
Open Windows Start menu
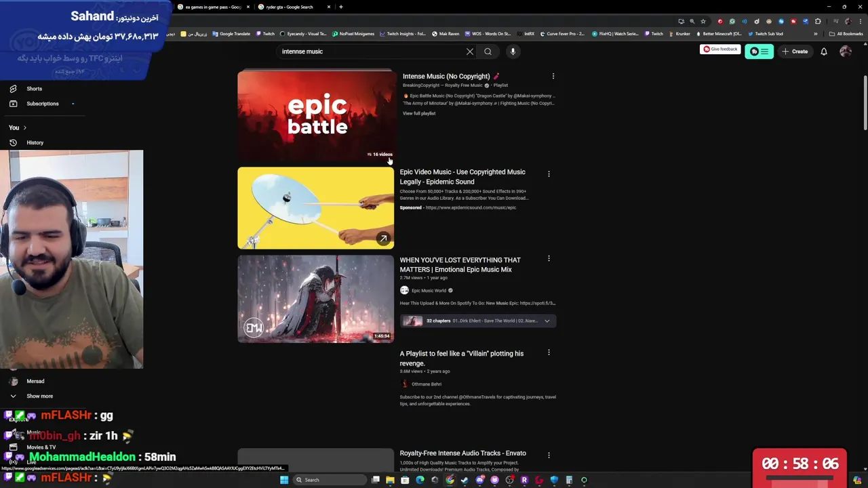tap(284, 480)
